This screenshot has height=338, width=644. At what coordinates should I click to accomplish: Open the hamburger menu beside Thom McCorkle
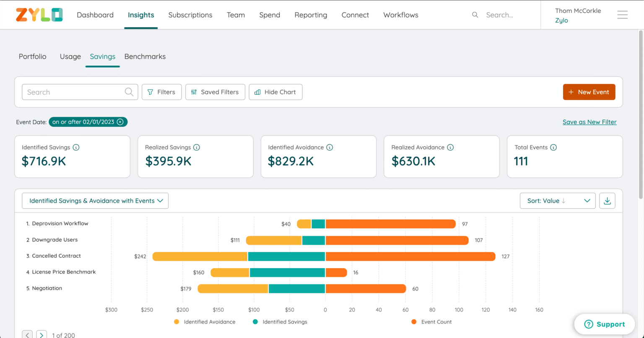tap(623, 15)
